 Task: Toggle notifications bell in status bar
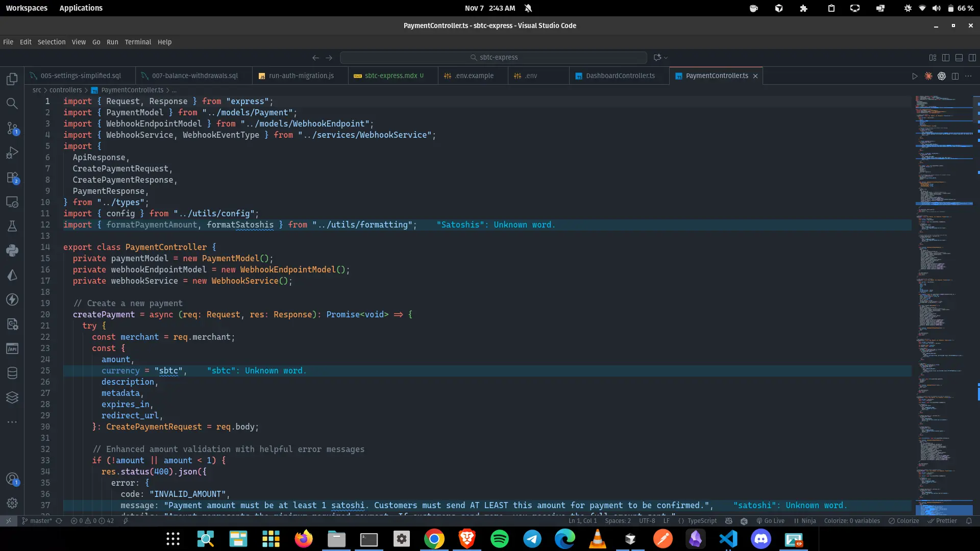point(969,521)
